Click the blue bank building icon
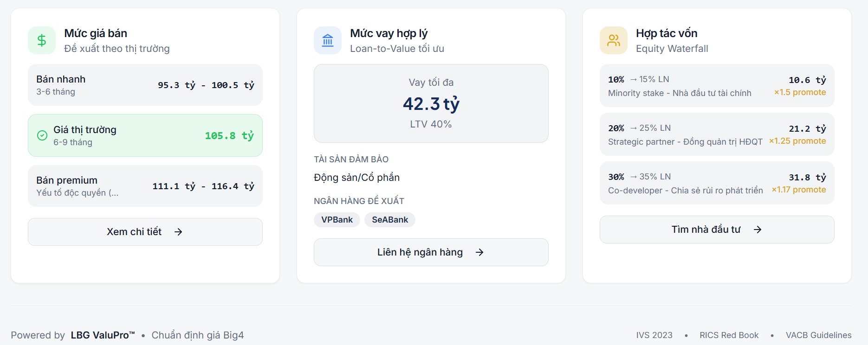Screen dimensions: 868x345 pos(328,41)
